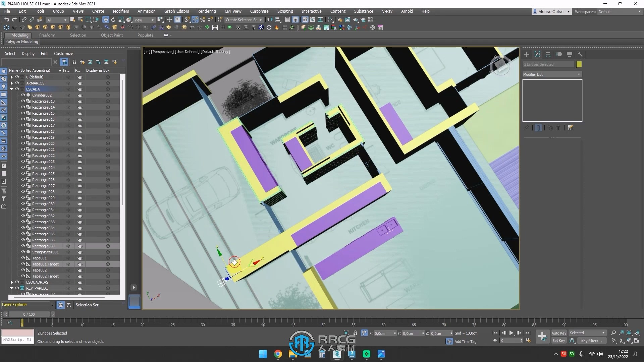Select the Select and Link tool

(x=24, y=20)
